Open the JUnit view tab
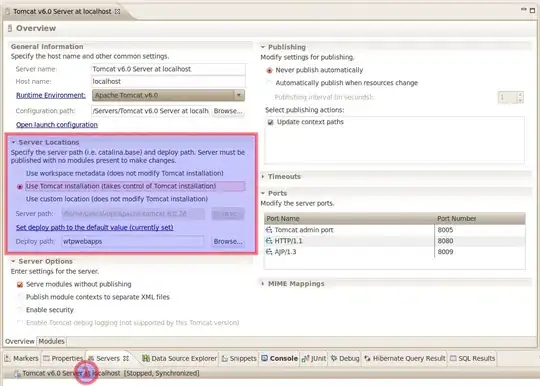Image resolution: width=540 pixels, height=386 pixels. (x=314, y=358)
